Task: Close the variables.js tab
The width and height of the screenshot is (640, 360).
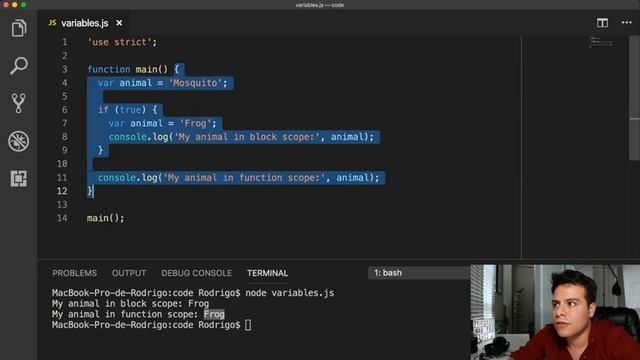Action: tap(119, 23)
